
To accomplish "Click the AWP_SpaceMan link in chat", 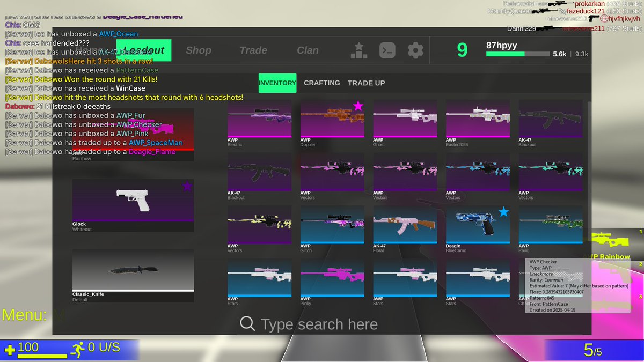I will point(156,143).
